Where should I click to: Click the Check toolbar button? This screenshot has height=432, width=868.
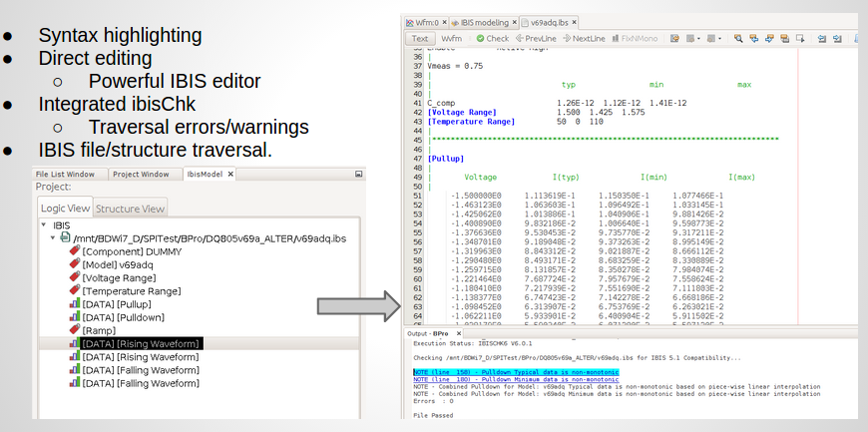tap(492, 39)
